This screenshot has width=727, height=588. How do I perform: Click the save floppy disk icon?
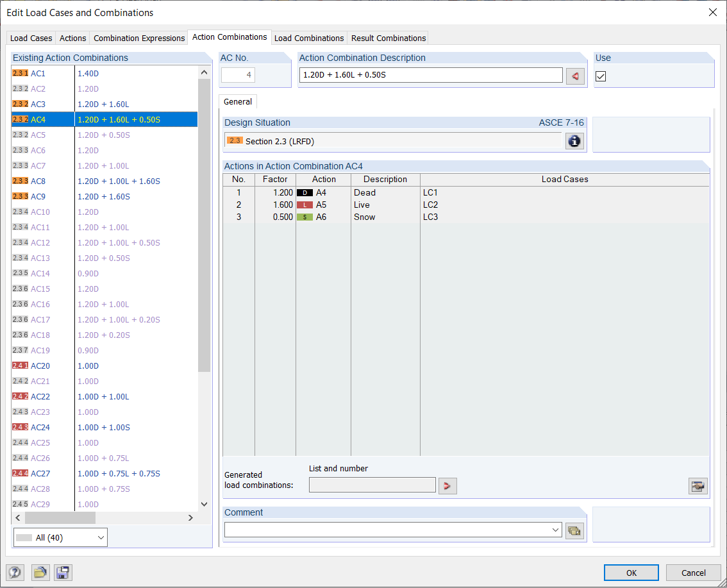63,573
